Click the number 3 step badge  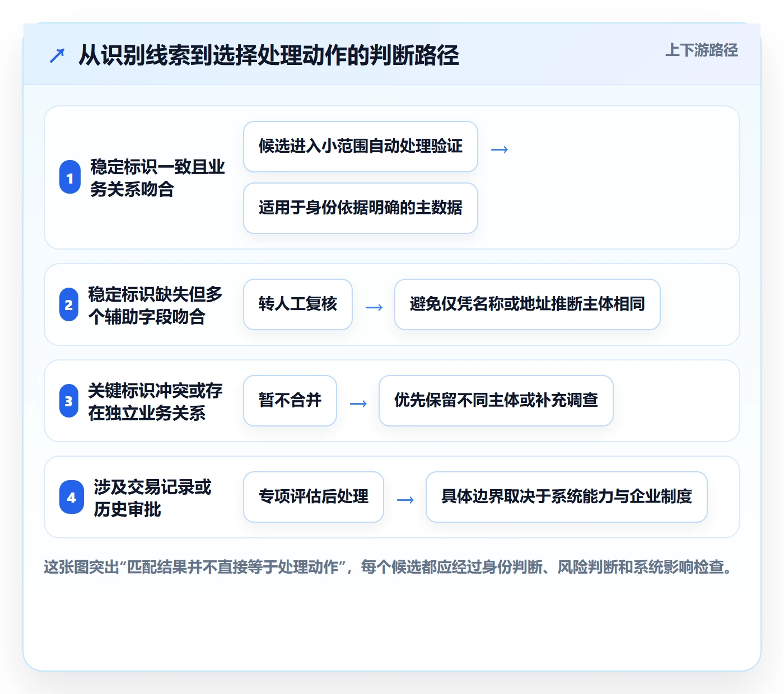[69, 401]
